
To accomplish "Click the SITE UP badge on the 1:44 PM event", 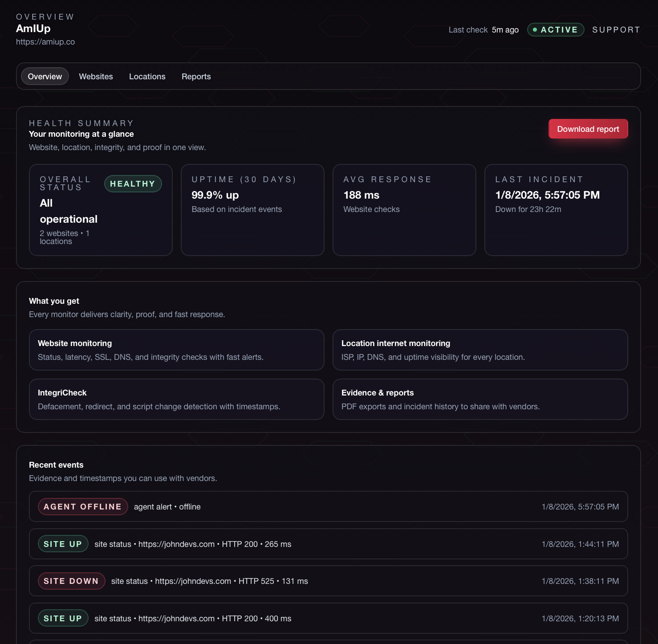I will [63, 544].
